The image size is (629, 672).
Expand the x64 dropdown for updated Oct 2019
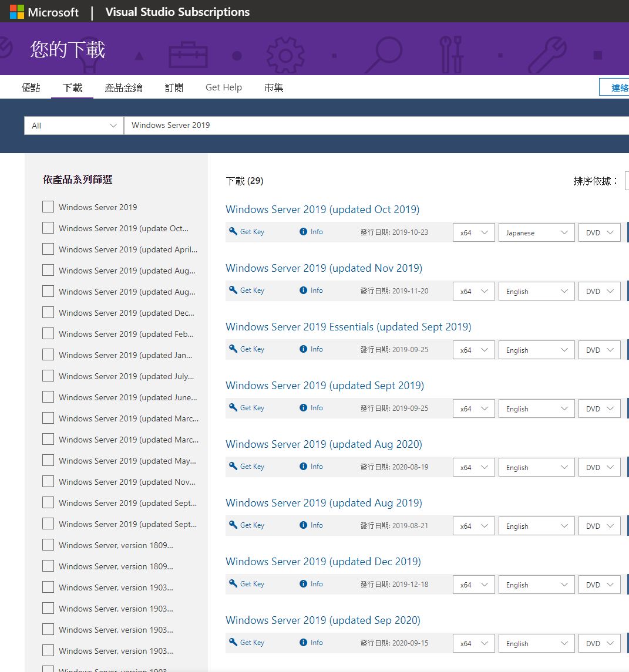tap(474, 233)
